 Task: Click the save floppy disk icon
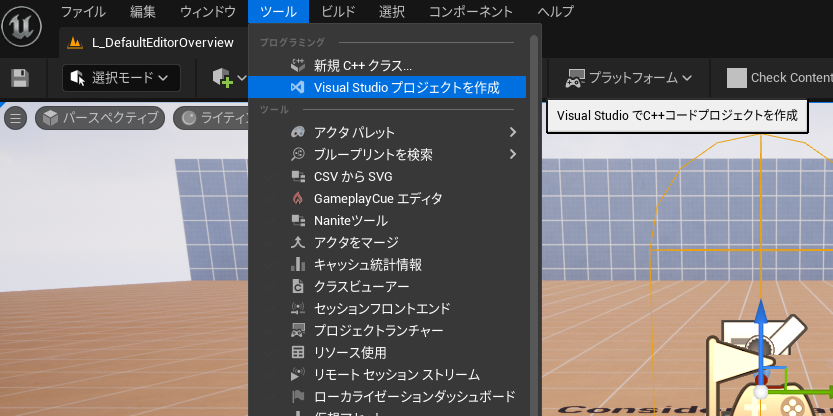click(20, 78)
